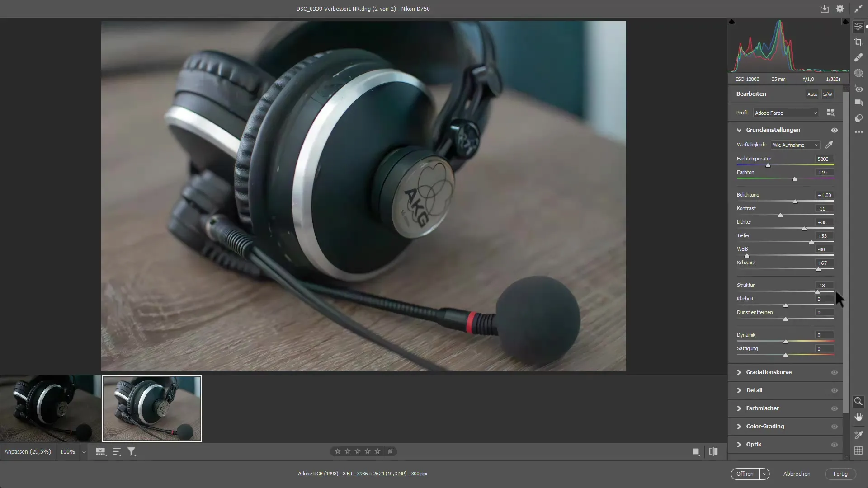Open the Öffnen button options arrow
Viewport: 868px width, 488px height.
point(764,474)
